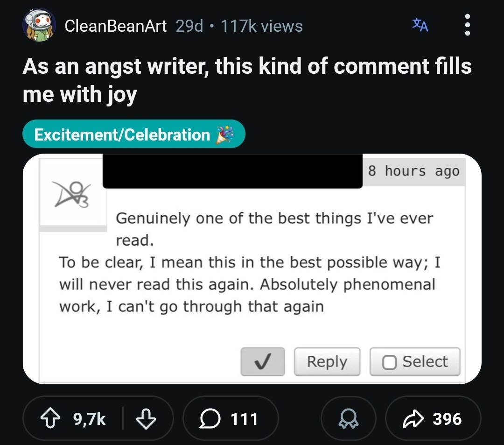Tap the 9,7k vote score
504x445 pixels.
(90, 419)
